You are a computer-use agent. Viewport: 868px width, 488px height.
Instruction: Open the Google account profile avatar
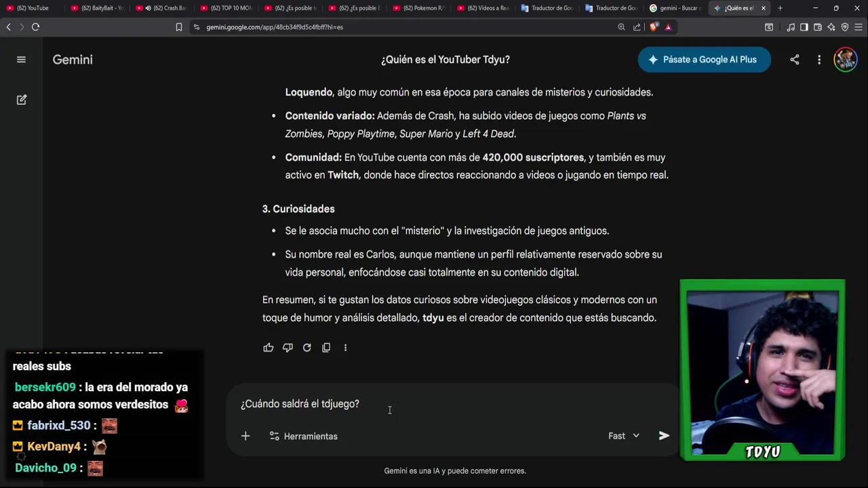846,60
